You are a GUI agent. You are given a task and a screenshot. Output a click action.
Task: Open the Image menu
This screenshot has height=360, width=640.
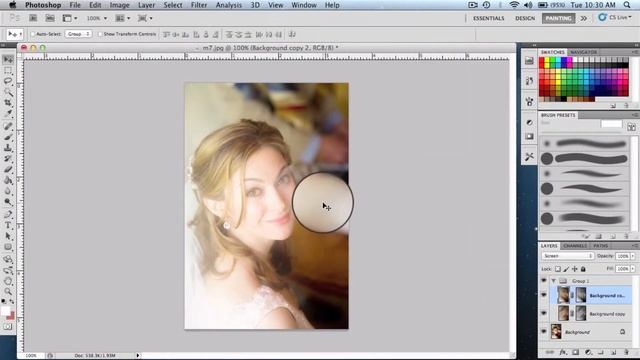pyautogui.click(x=119, y=5)
